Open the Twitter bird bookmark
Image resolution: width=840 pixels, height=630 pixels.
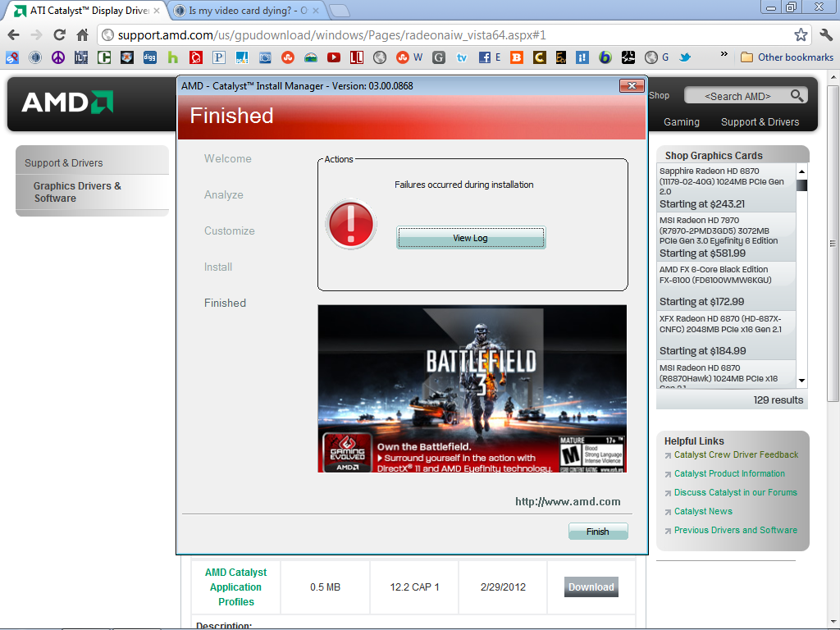[685, 57]
